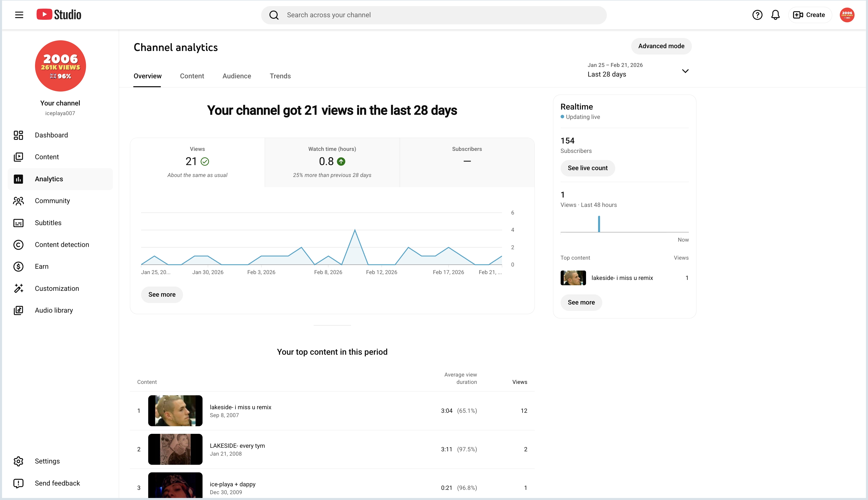Open the ice-playa + dappy thumbnail
This screenshot has width=868, height=500.
175,486
